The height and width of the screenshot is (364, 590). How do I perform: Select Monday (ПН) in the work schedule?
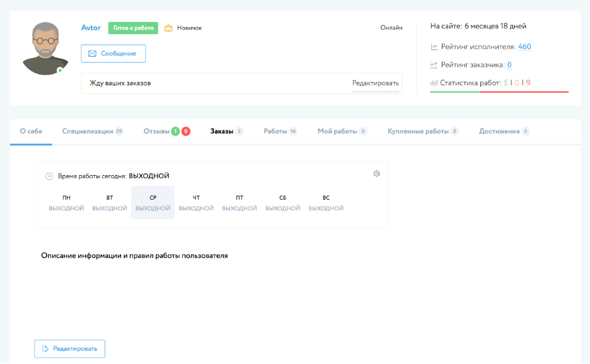pos(66,202)
